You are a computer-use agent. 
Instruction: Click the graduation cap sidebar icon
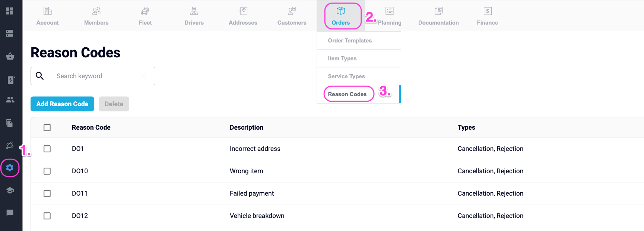(x=10, y=190)
